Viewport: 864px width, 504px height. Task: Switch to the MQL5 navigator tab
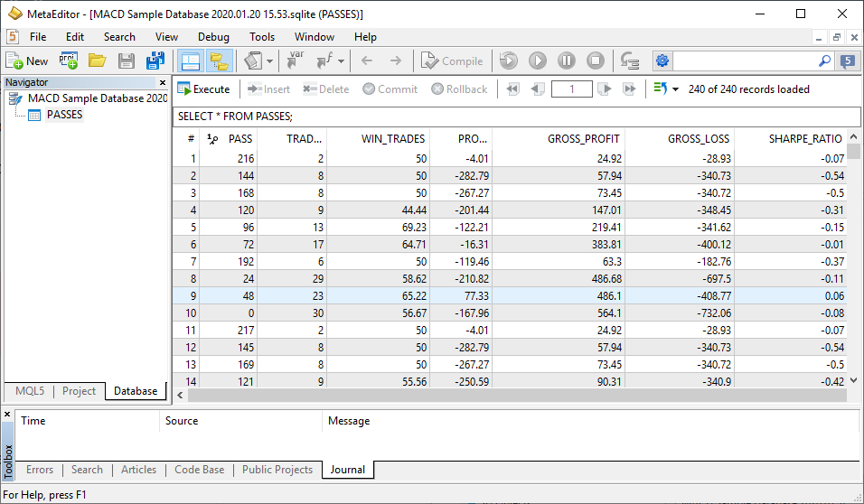pos(30,390)
